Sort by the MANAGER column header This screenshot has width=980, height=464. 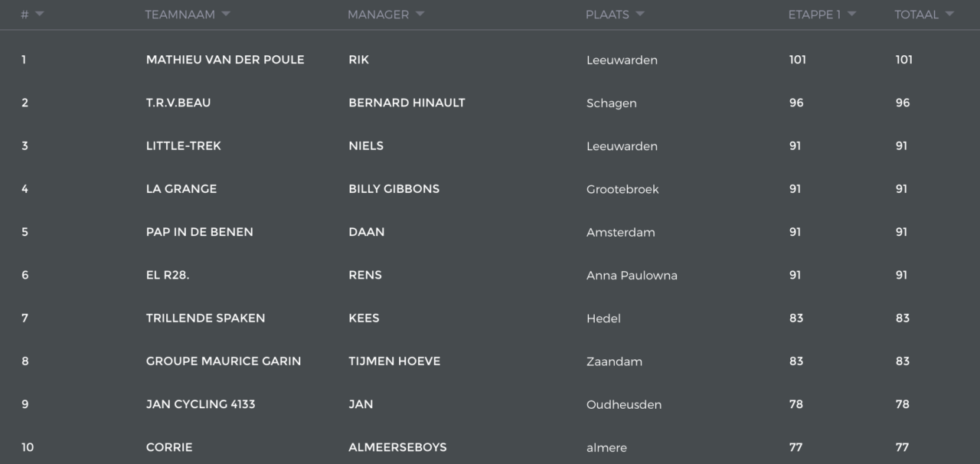[378, 15]
